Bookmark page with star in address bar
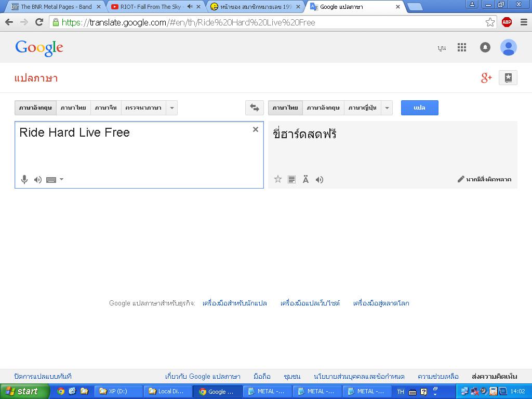The height and width of the screenshot is (399, 532). point(490,22)
